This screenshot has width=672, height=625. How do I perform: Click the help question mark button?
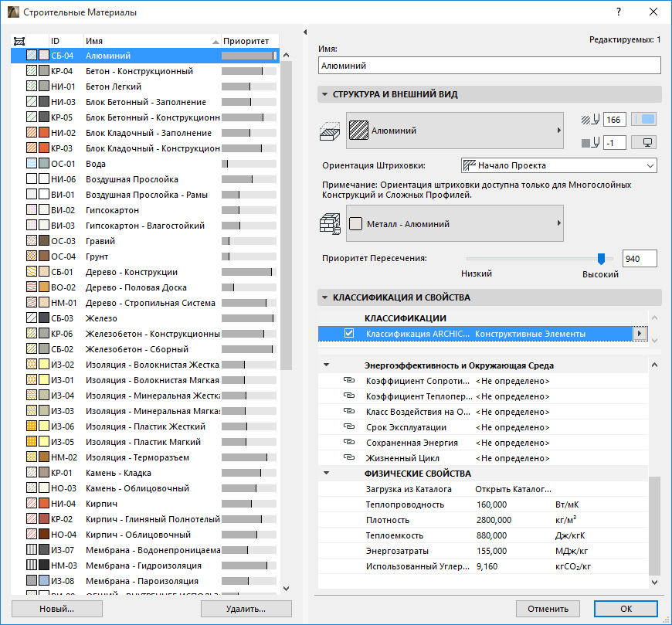point(618,12)
